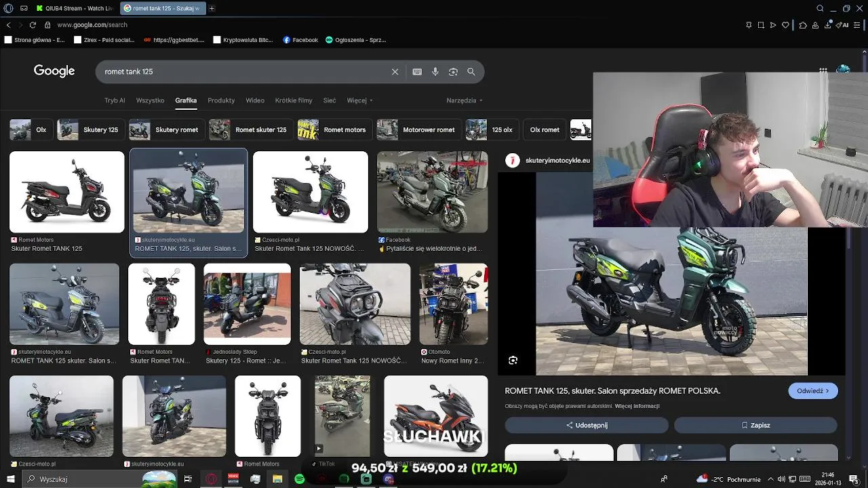Switch to the Wszystko results tab
The height and width of the screenshot is (488, 868).
pyautogui.click(x=150, y=100)
